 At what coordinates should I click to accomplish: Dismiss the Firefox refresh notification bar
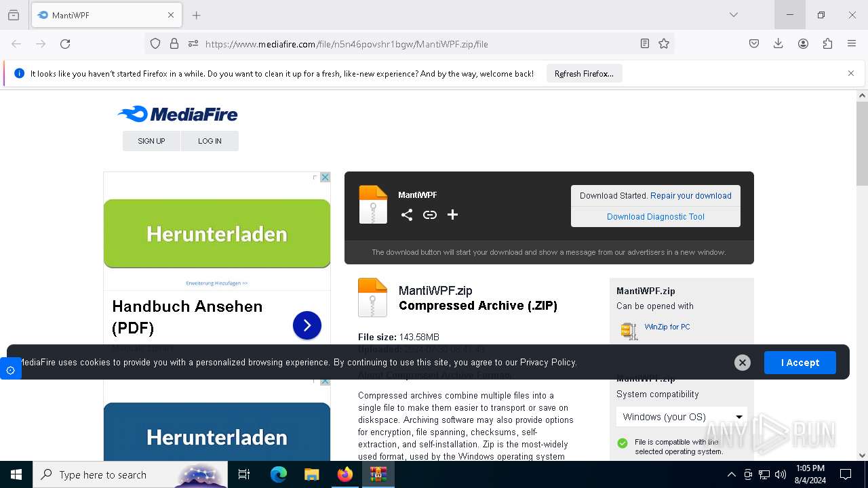click(851, 73)
